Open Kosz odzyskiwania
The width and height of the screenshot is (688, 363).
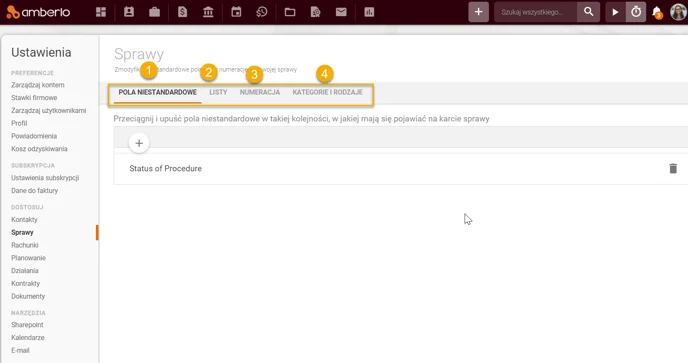[39, 149]
